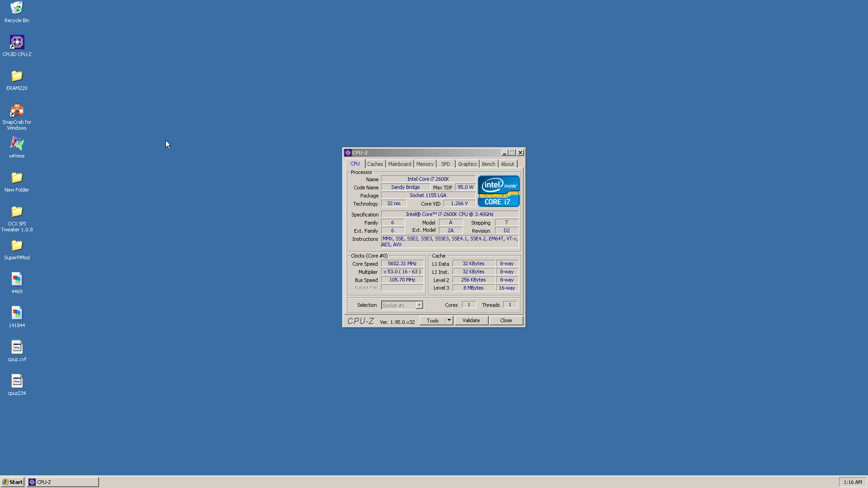Open the Recycle Bin desktop icon
The height and width of the screenshot is (488, 868).
click(17, 12)
